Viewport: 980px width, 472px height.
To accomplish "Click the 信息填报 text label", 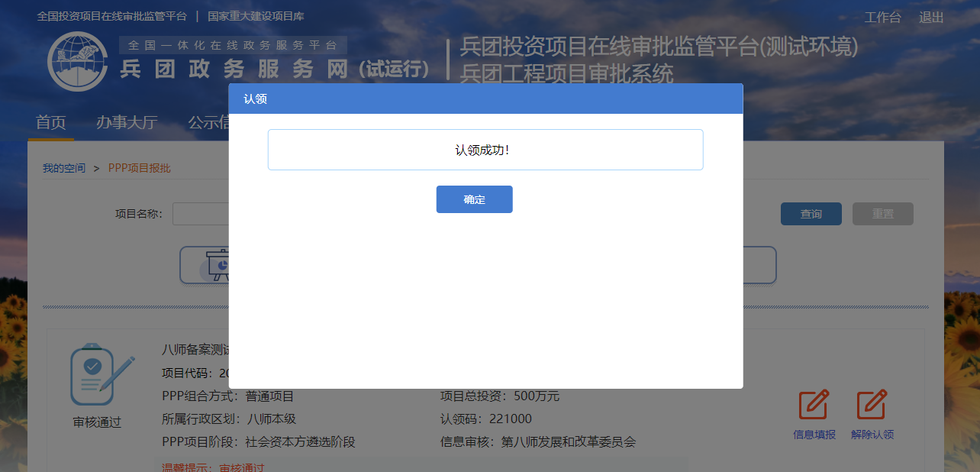I will [814, 435].
